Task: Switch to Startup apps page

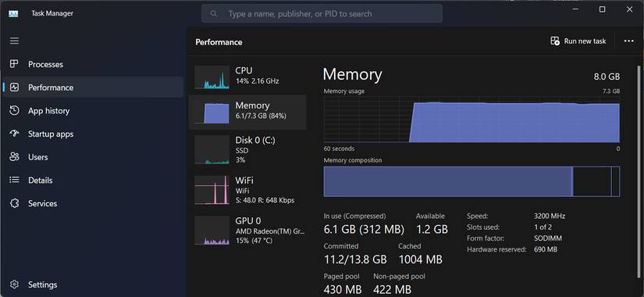Action: pos(93,134)
